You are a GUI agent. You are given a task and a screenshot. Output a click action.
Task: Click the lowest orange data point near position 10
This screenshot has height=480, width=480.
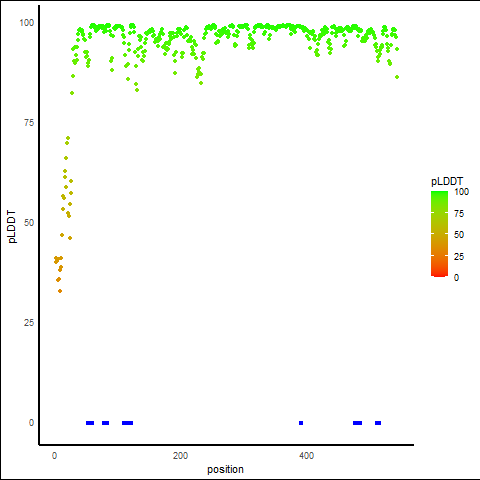[x=60, y=291]
